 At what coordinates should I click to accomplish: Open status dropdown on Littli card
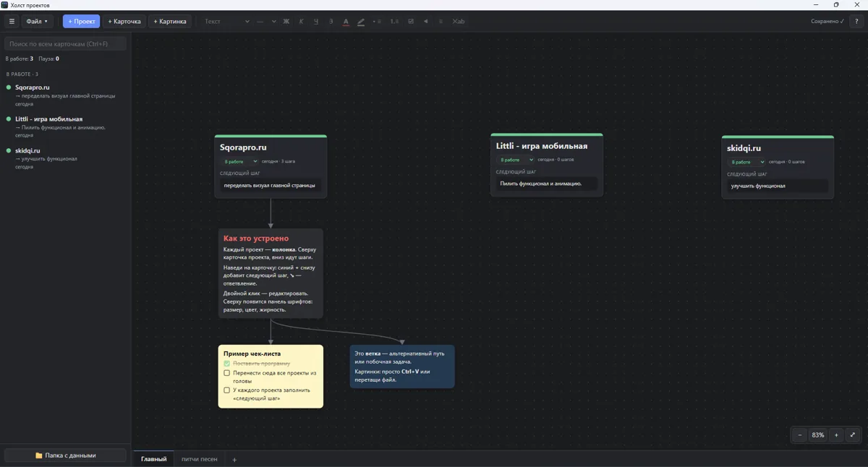(516, 160)
